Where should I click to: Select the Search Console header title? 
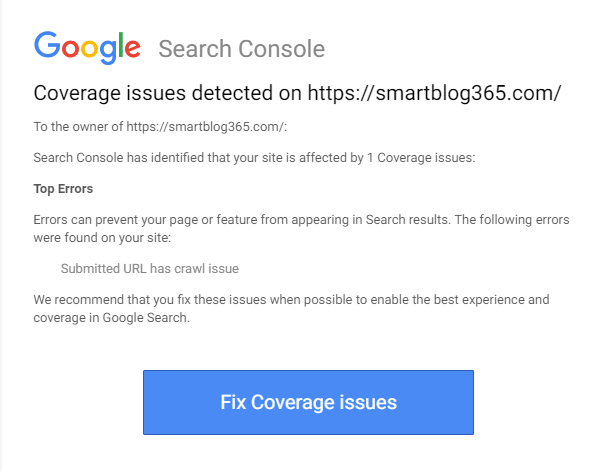(x=242, y=49)
